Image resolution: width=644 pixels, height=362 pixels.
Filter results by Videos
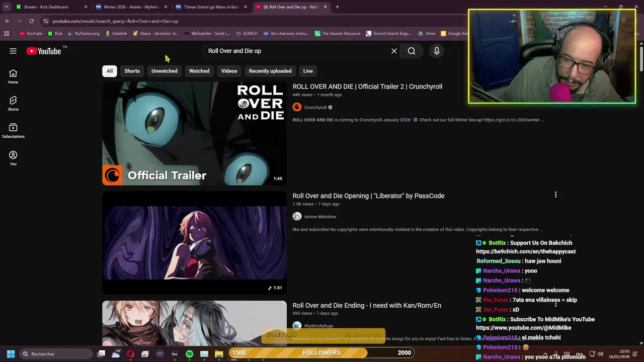(229, 71)
